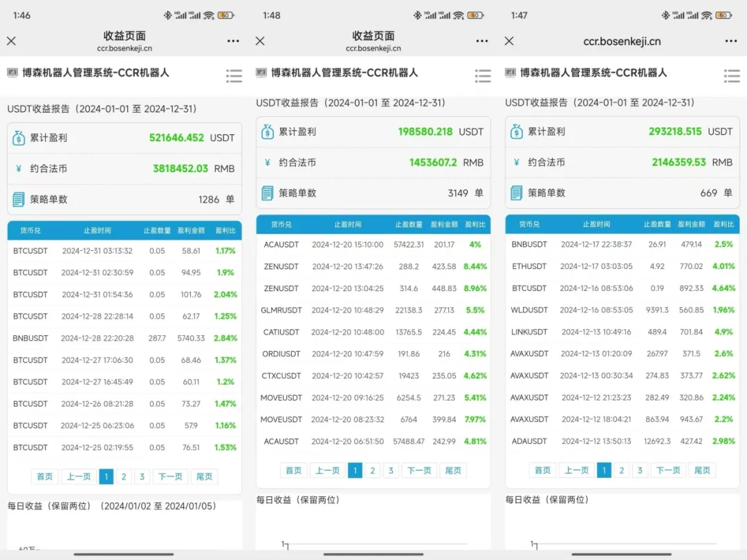Click document icon beside 1286 单
The height and width of the screenshot is (560, 747).
(19, 200)
